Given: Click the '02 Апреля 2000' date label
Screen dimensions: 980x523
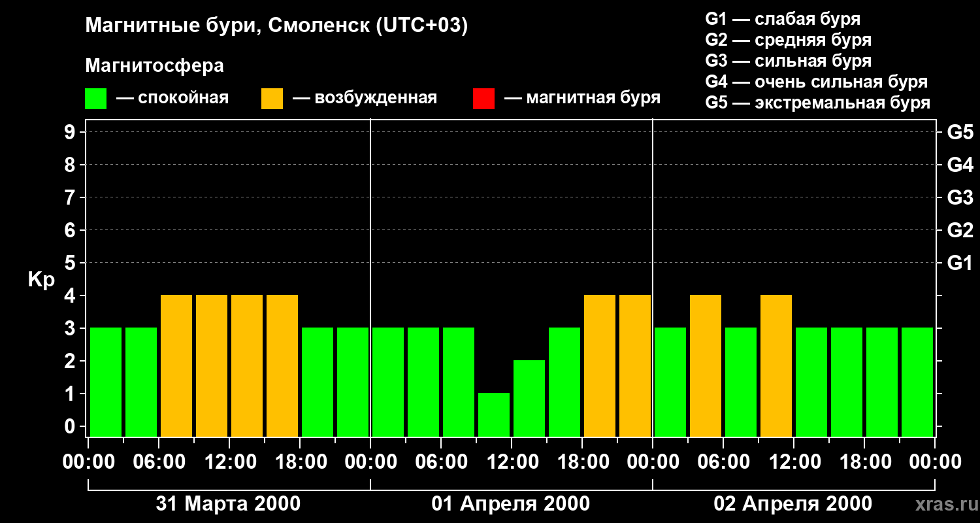Looking at the screenshot, I should [792, 503].
